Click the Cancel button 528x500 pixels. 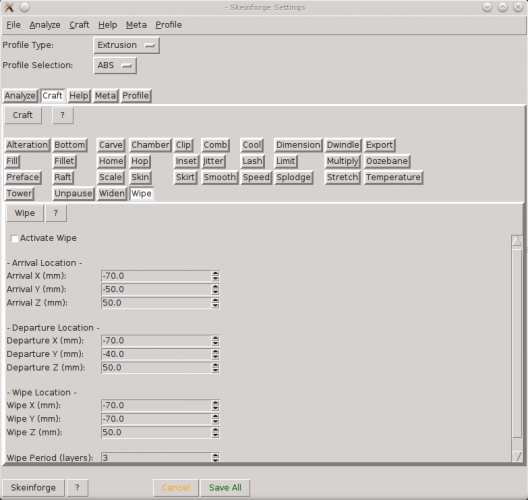(x=176, y=488)
